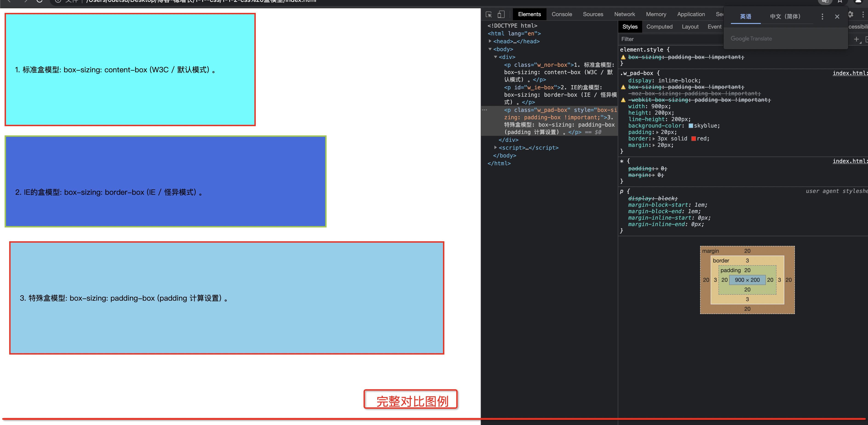
Task: Switch to the Sources tab
Action: pos(593,14)
